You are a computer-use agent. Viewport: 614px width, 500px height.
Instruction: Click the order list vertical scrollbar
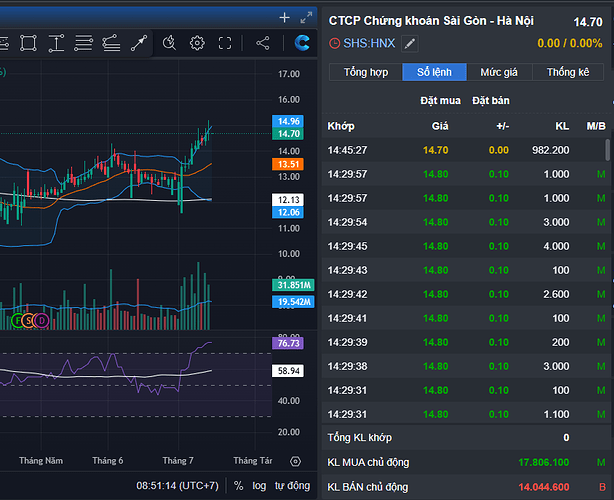tap(607, 150)
